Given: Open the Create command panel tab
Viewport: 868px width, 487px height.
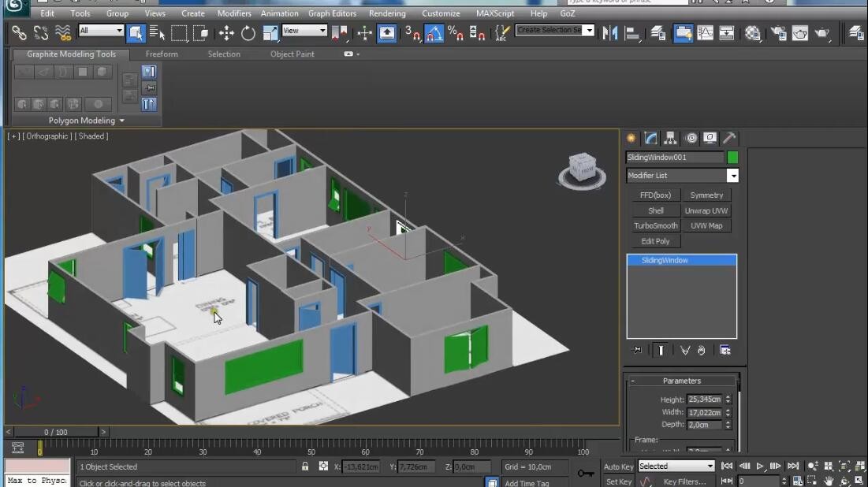Looking at the screenshot, I should (631, 138).
